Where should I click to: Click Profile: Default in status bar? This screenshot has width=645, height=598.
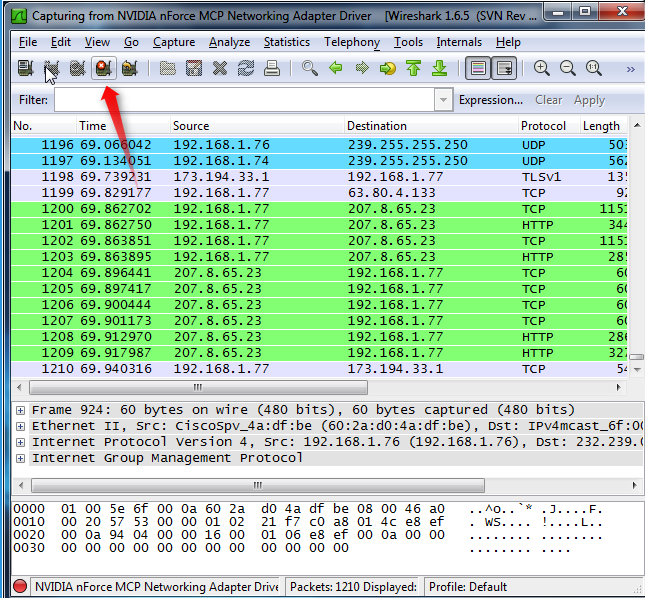[x=468, y=586]
